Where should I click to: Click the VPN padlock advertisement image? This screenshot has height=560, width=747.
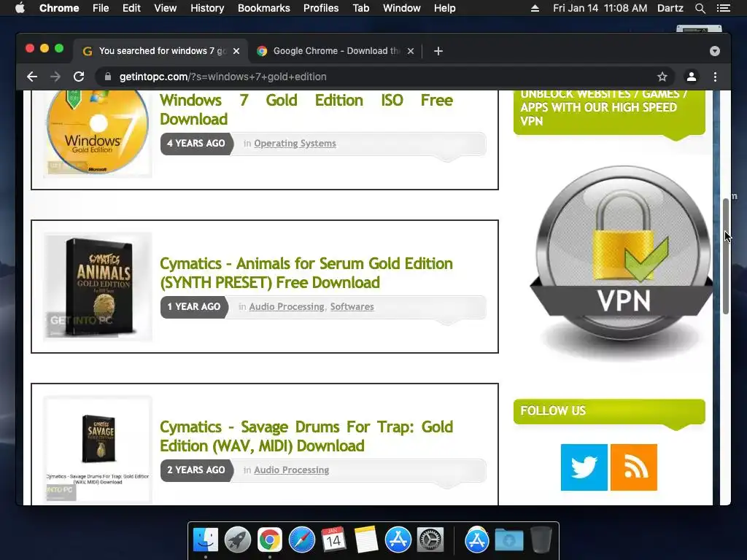(x=622, y=262)
